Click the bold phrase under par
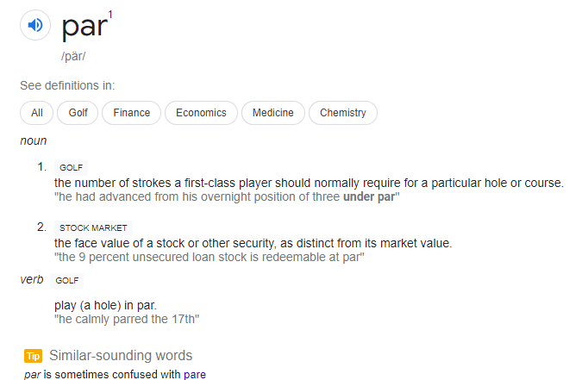The height and width of the screenshot is (380, 588). click(x=369, y=196)
